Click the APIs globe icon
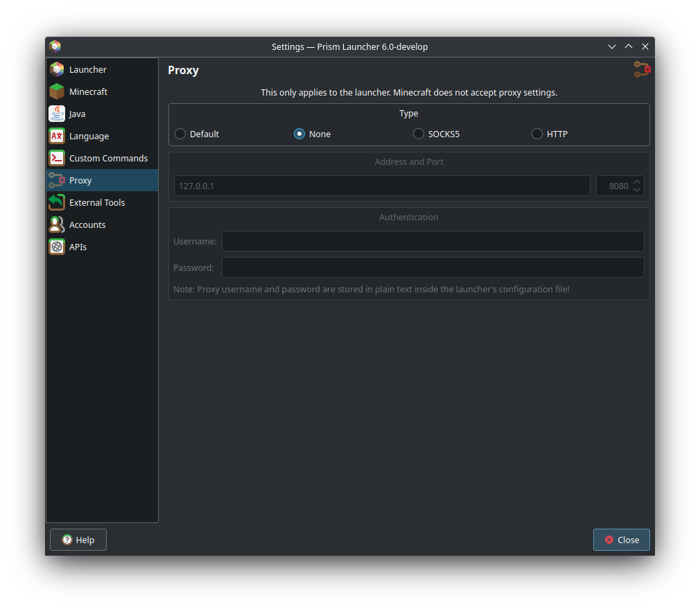Viewport: 700px width, 609px height. coord(57,247)
